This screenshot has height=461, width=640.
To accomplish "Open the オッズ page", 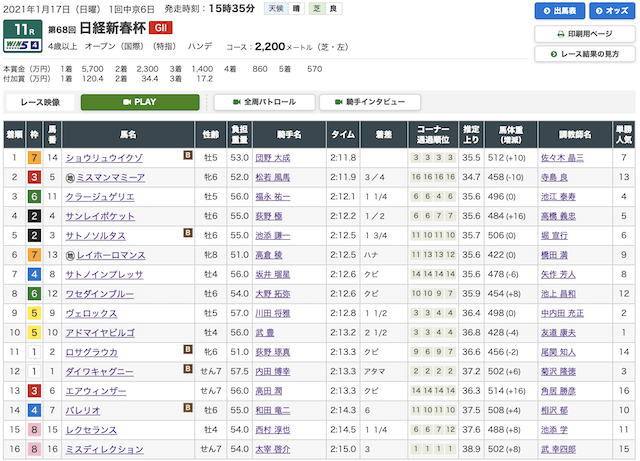I will coord(612,11).
